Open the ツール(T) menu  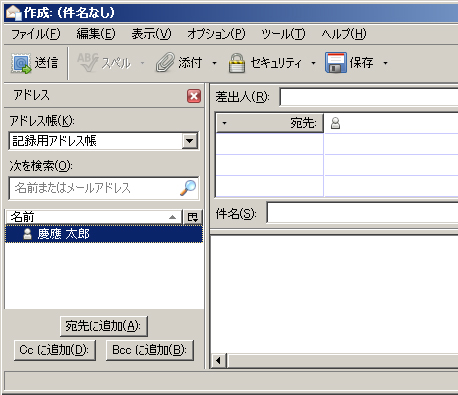(283, 34)
